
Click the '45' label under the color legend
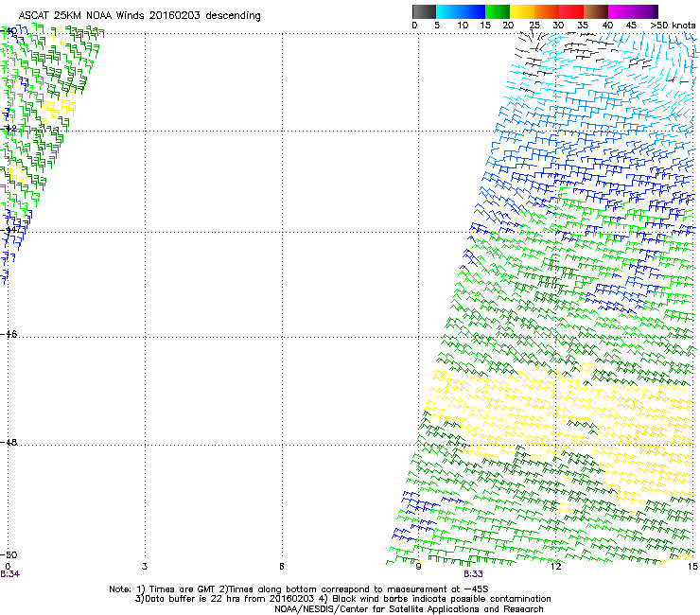tap(631, 26)
